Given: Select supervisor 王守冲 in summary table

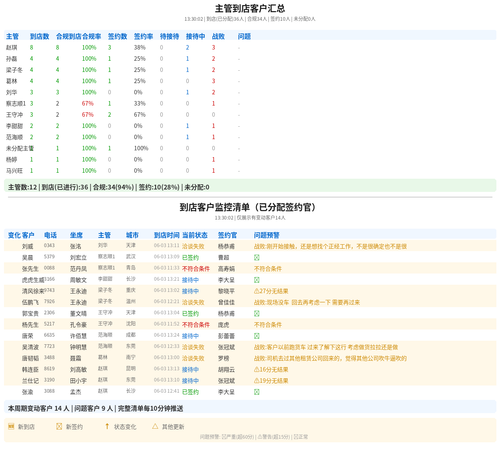Looking at the screenshot, I should [14, 114].
